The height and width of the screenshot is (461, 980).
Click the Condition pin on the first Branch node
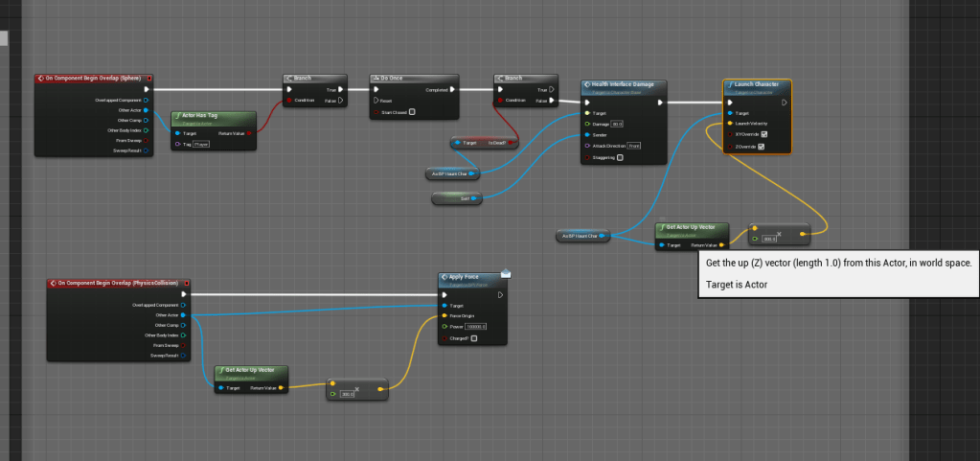pos(288,100)
